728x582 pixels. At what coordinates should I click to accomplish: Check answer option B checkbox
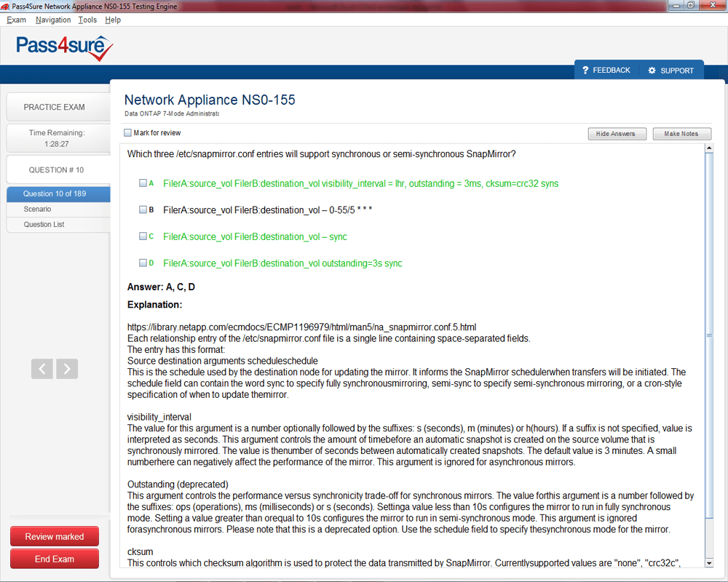tap(143, 210)
